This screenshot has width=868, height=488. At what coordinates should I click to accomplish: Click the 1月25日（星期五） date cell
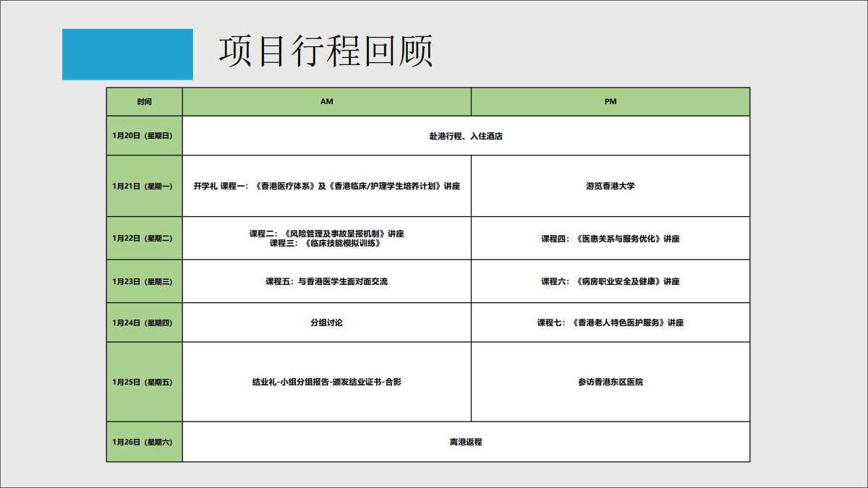[144, 382]
